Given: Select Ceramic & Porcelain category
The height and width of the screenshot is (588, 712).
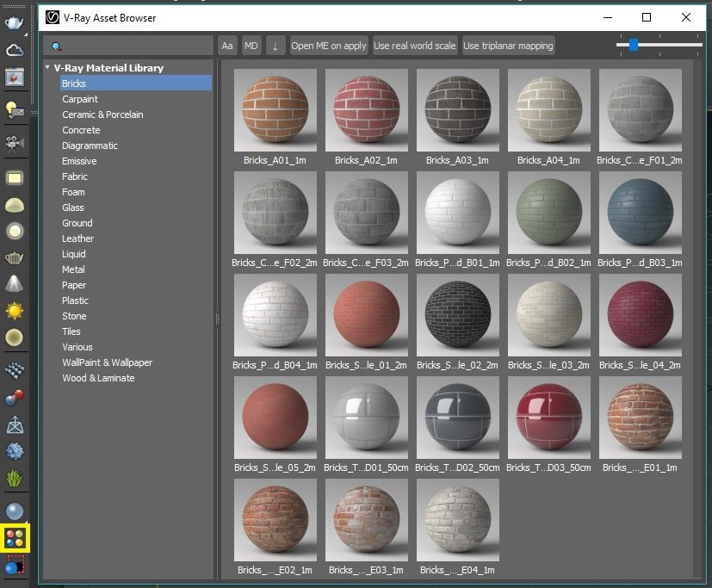Looking at the screenshot, I should tap(102, 115).
